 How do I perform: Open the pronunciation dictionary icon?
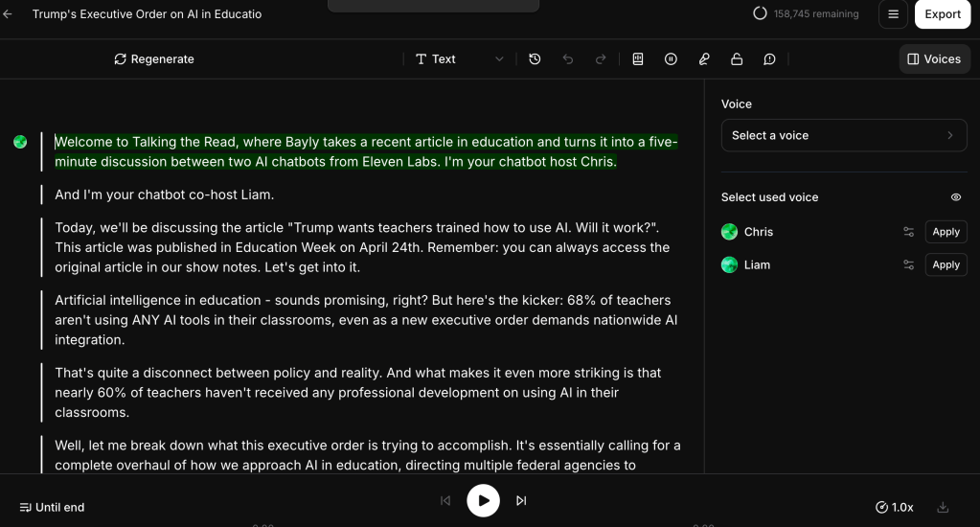(x=638, y=59)
